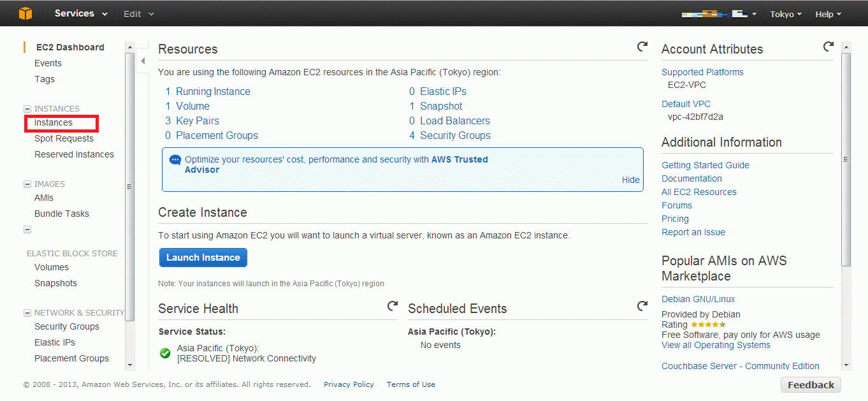The width and height of the screenshot is (868, 401).
Task: Click the green service status checkmark icon
Action: point(165,353)
